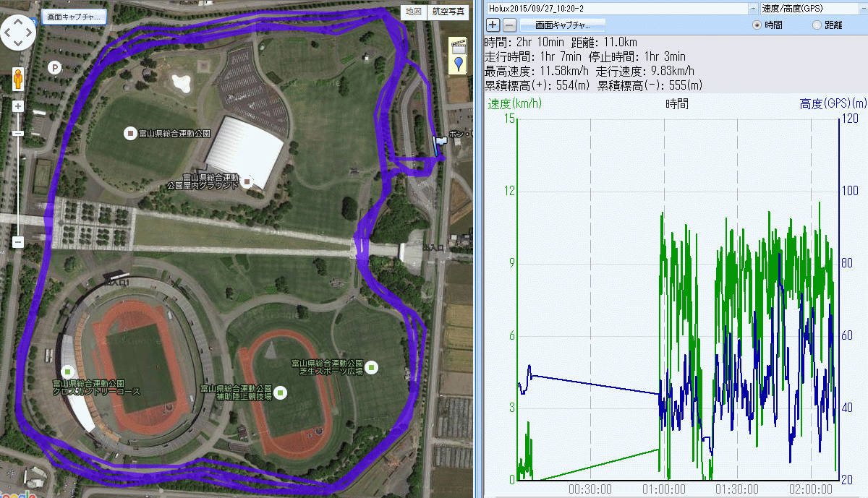This screenshot has height=498, width=868.
Task: Click the clapperboard video icon on map
Action: click(x=457, y=47)
